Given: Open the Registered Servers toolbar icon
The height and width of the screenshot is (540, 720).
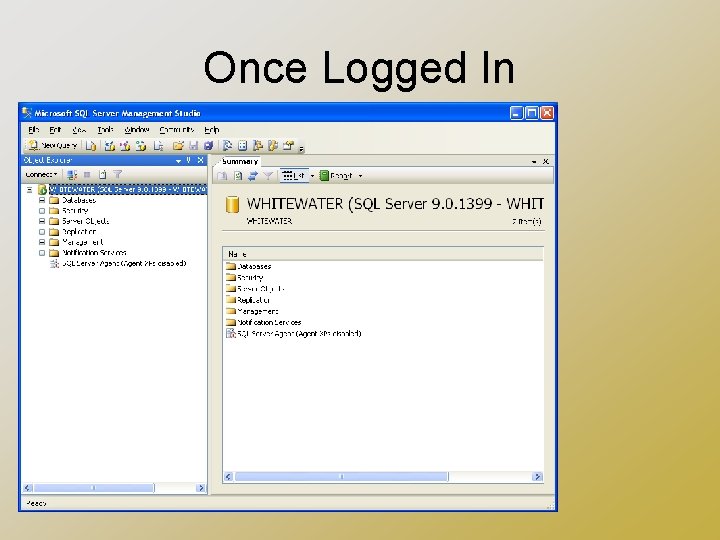Looking at the screenshot, I should coord(227,146).
